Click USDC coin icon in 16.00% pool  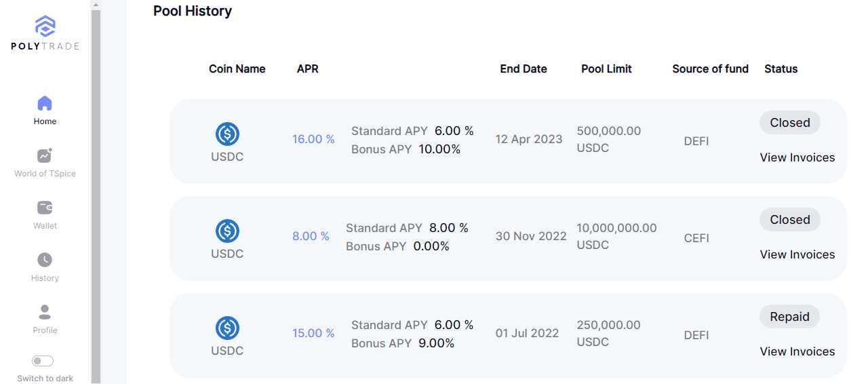tap(227, 134)
